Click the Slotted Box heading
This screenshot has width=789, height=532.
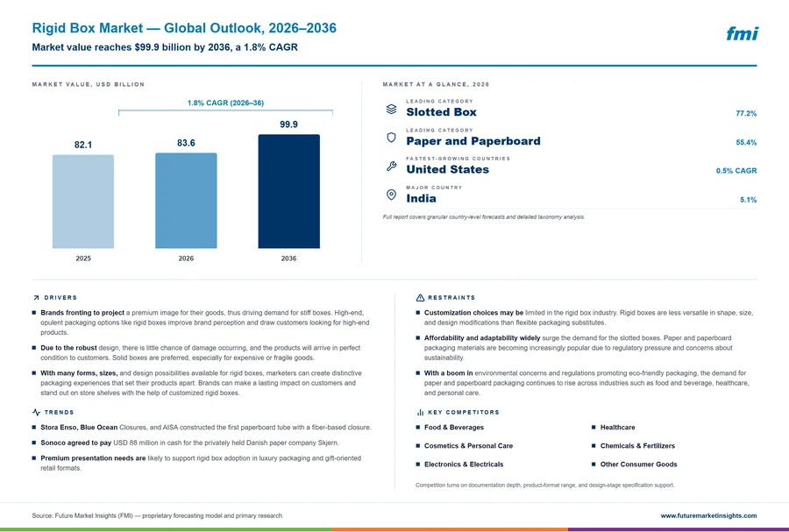(x=441, y=112)
